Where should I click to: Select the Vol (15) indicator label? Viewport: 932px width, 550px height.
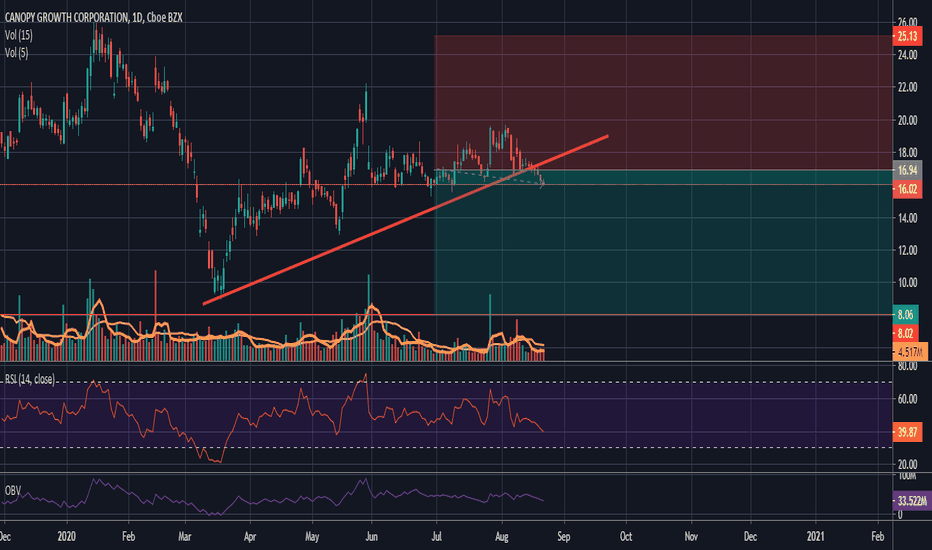(18, 35)
